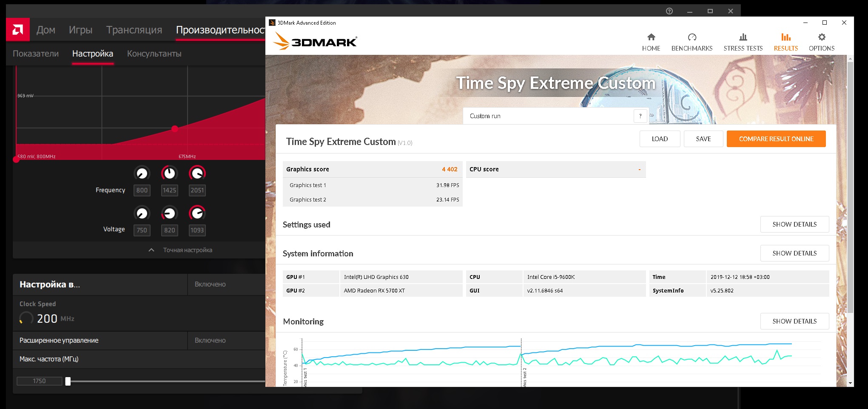The image size is (868, 409).
Task: Click the frequency knob above the 800 value
Action: pyautogui.click(x=142, y=173)
